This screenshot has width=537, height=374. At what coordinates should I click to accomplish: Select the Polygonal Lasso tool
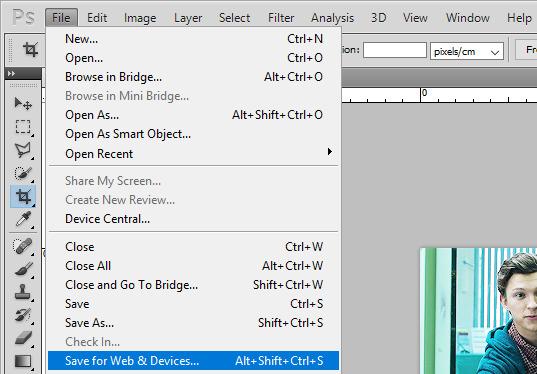[x=23, y=150]
